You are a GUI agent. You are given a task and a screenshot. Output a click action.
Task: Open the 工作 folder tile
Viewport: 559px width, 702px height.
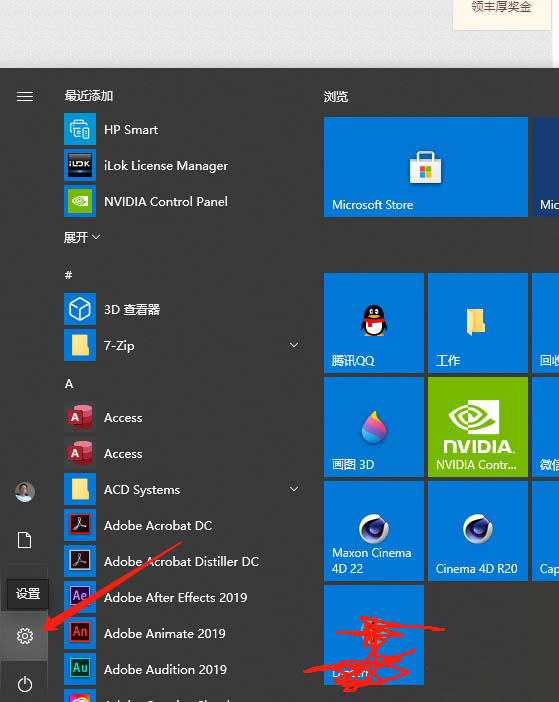click(478, 323)
